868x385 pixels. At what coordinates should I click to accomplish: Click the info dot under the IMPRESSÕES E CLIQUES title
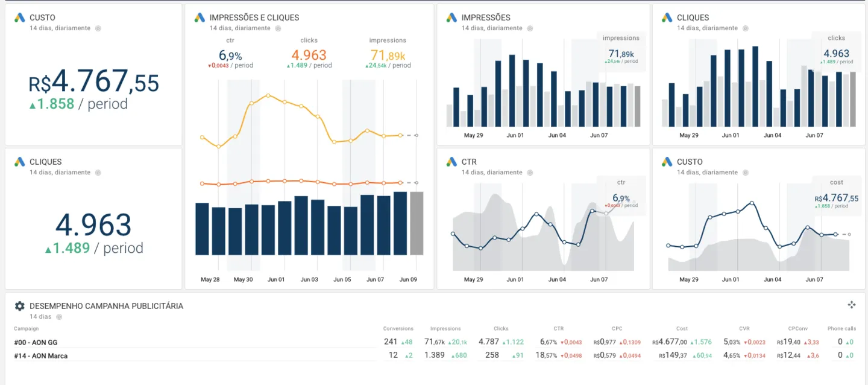coord(278,28)
